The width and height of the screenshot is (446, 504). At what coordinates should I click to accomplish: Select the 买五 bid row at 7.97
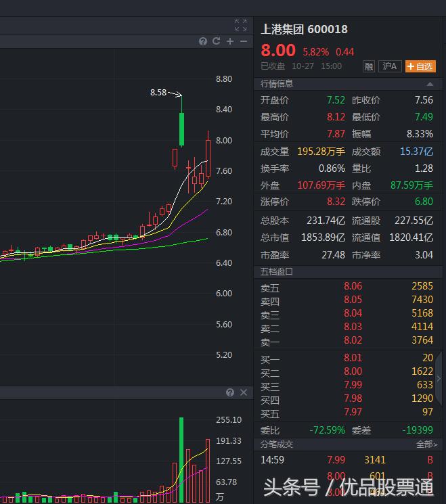[347, 412]
